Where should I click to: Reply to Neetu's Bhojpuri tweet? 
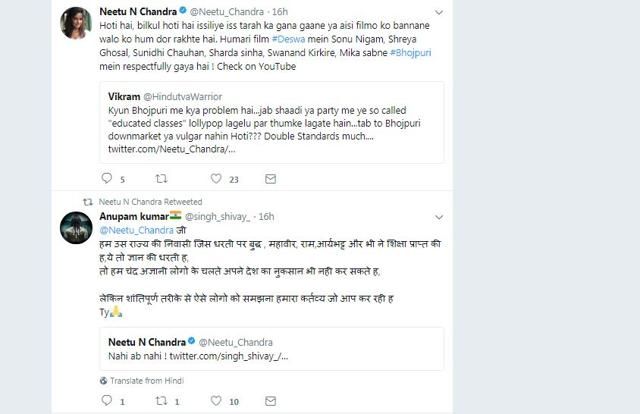[107, 178]
